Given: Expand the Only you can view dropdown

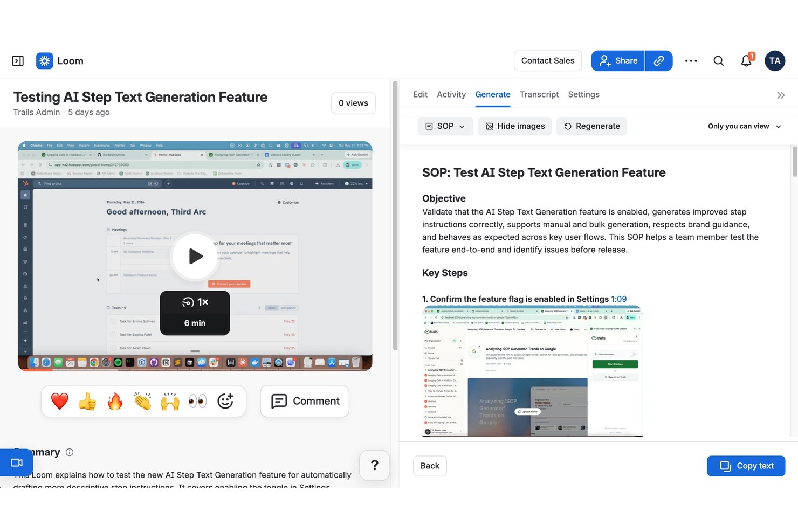Looking at the screenshot, I should click(744, 126).
